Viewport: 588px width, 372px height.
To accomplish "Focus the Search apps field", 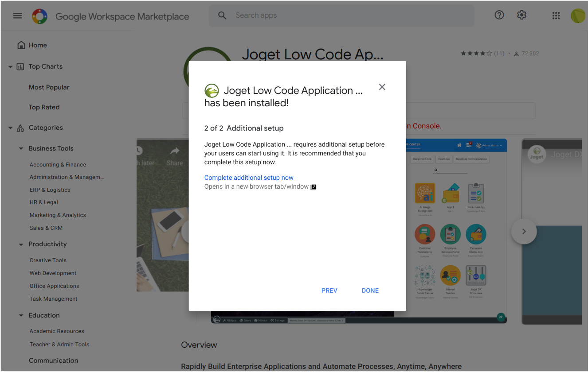I will point(341,15).
